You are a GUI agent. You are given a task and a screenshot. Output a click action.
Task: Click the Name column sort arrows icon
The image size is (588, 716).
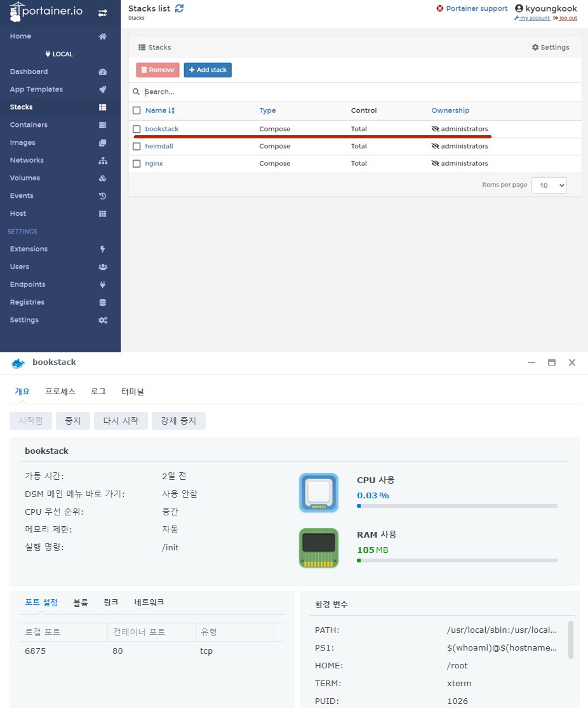point(171,110)
